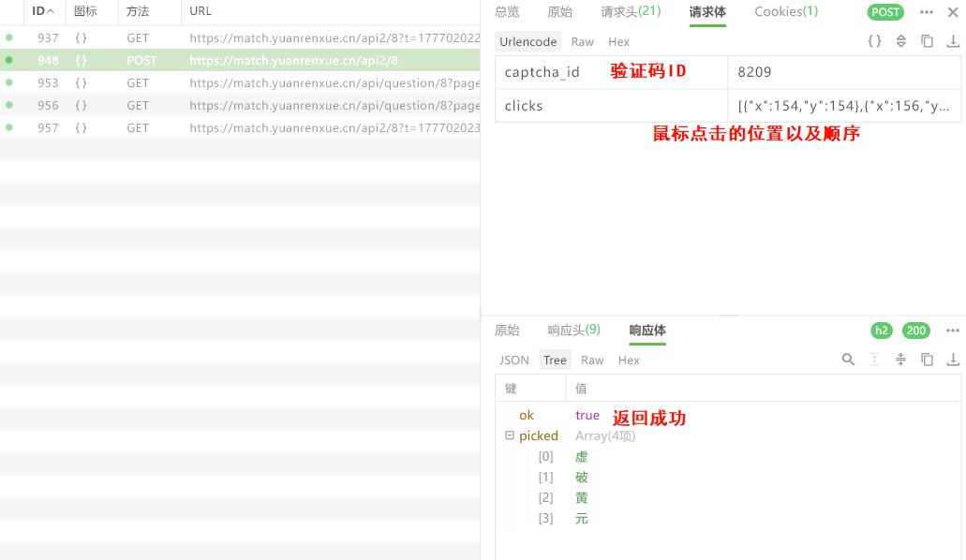Click the URL column header

tap(201, 11)
